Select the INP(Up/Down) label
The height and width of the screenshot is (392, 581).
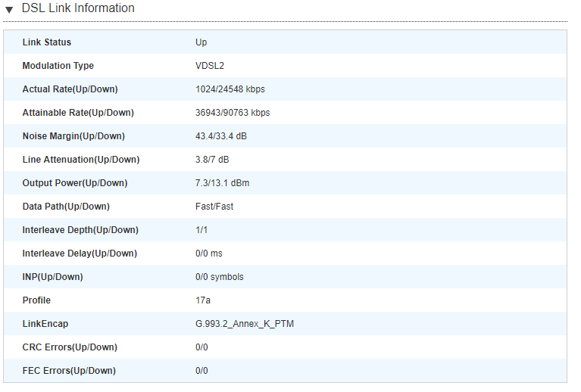tap(52, 277)
